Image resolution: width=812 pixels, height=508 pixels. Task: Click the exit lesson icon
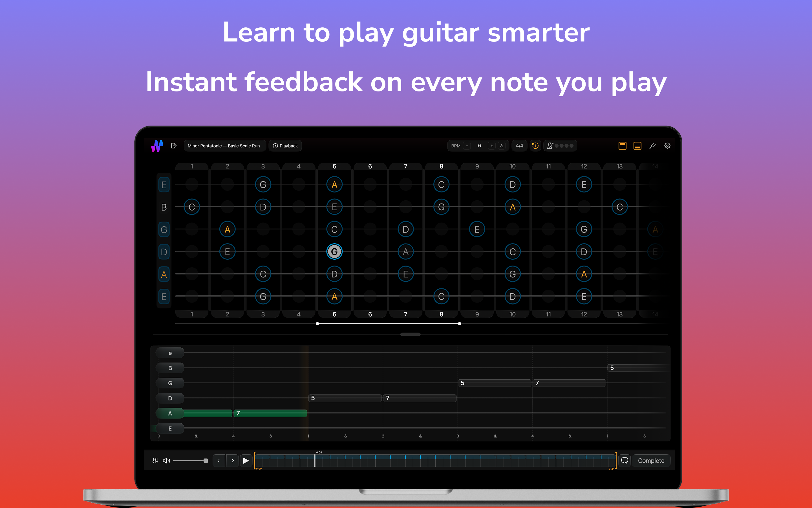click(174, 146)
